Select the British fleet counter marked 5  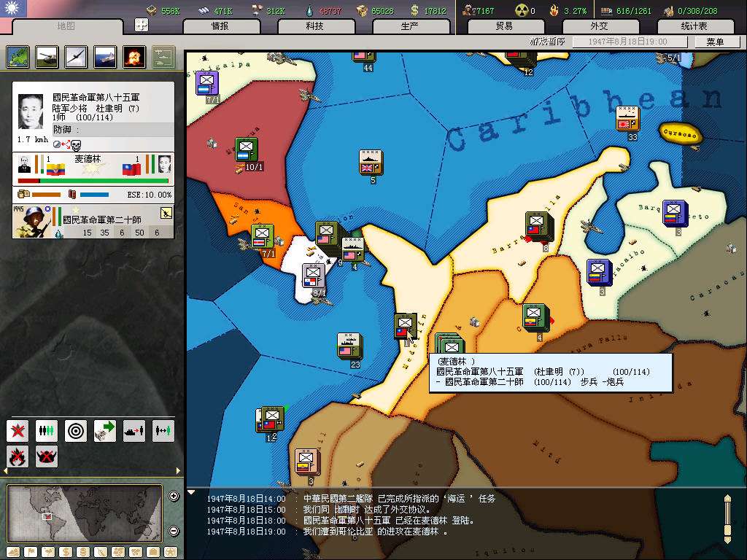(x=371, y=163)
